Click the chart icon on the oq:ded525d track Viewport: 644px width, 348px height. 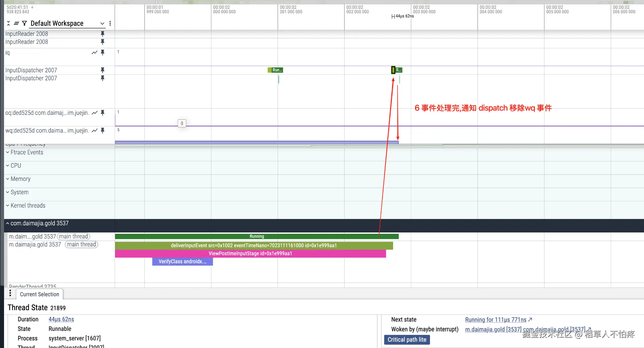[95, 113]
